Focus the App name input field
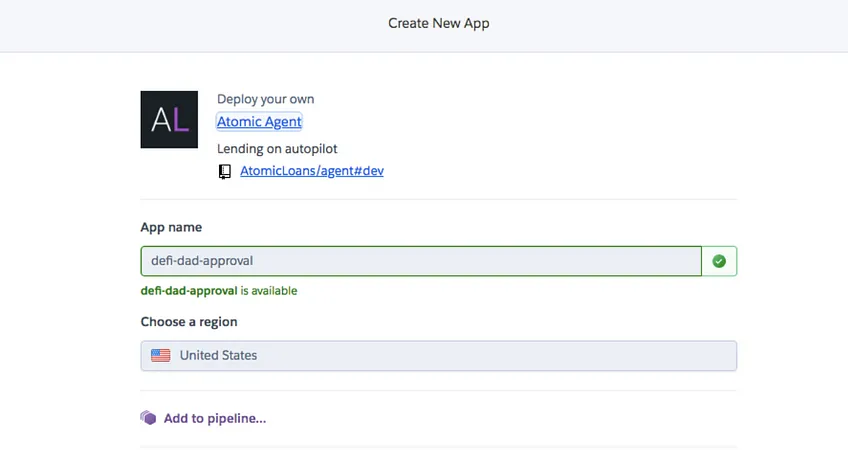 coord(421,261)
